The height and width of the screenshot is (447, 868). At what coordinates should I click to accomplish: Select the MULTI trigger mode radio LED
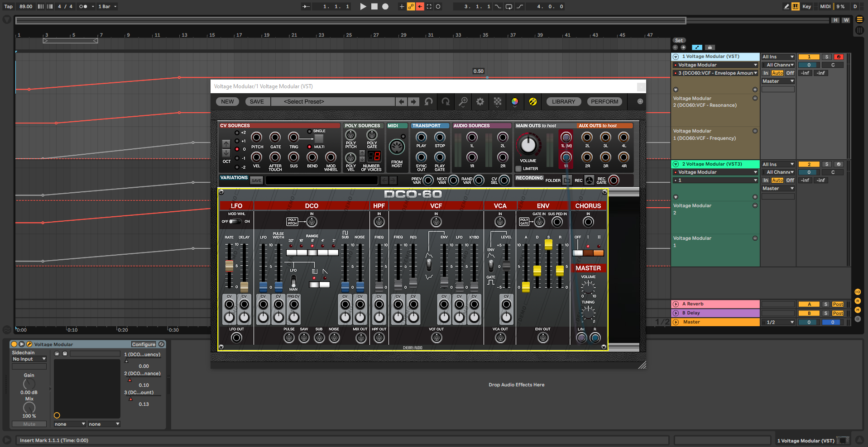pos(309,147)
